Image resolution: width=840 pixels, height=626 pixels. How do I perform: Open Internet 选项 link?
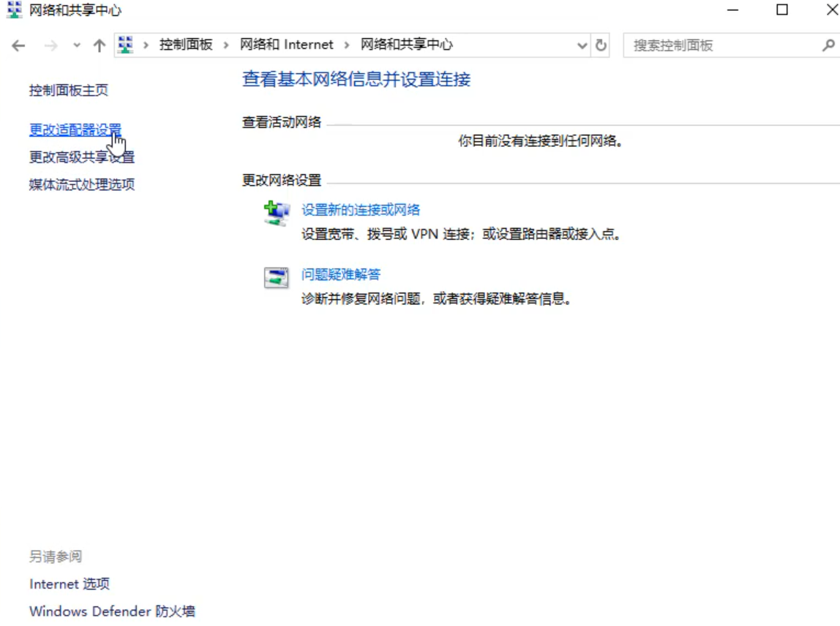(x=70, y=584)
